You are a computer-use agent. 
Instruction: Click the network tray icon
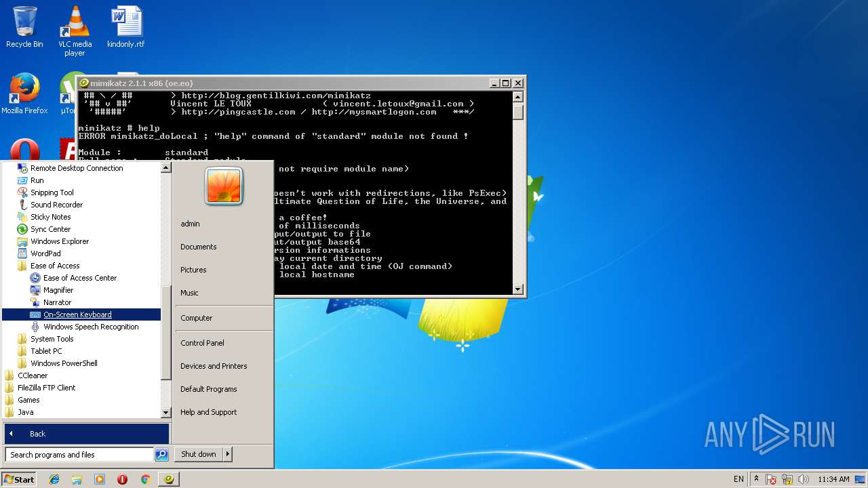click(x=787, y=479)
